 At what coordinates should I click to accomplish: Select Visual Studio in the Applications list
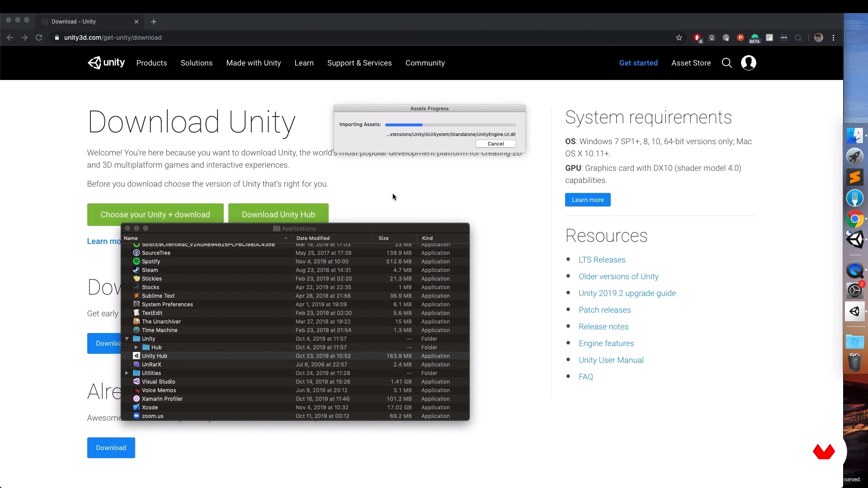click(x=295, y=382)
